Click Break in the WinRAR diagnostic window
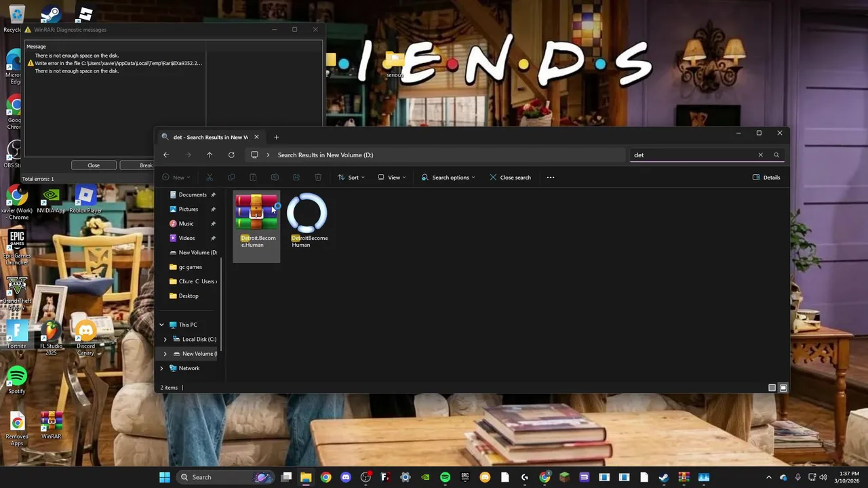Image resolution: width=868 pixels, height=488 pixels. 139,165
